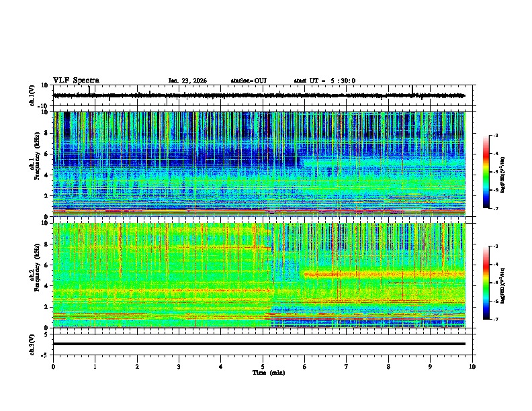Click time axis tick label '2'
The image size is (532, 411).
click(137, 367)
